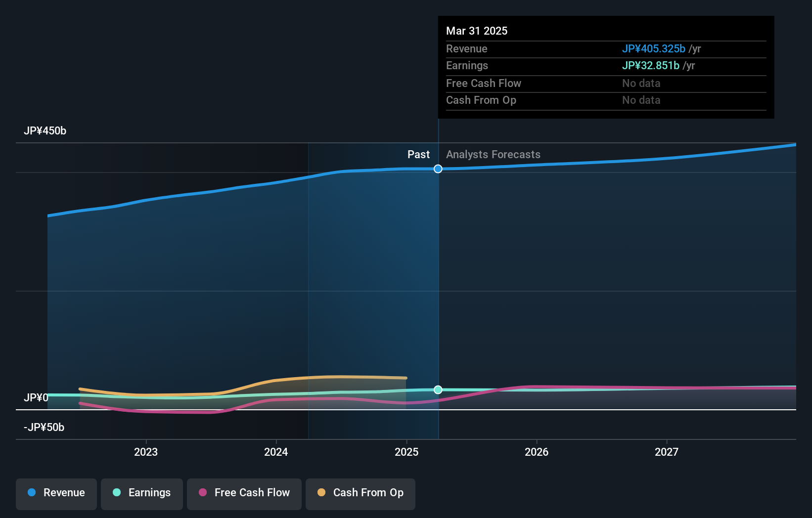The image size is (812, 518).
Task: Toggle the Cash From Op series visibility
Action: 361,493
